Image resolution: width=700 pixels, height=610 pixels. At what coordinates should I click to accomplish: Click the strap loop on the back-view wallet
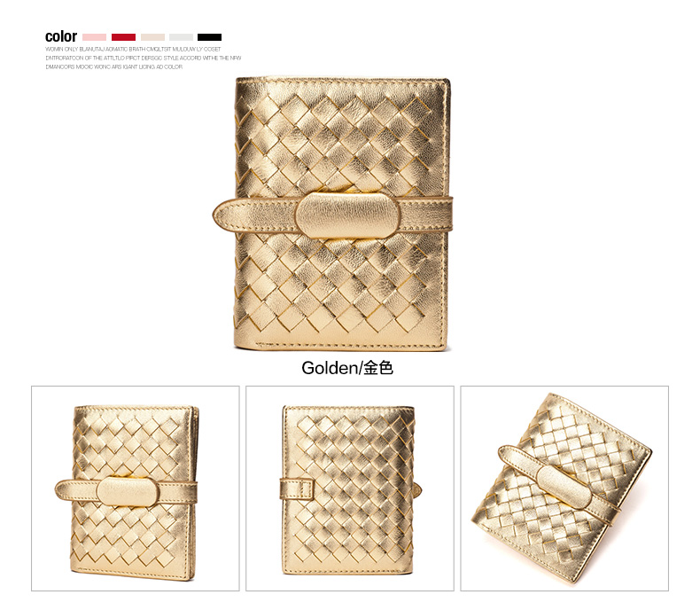(297, 489)
